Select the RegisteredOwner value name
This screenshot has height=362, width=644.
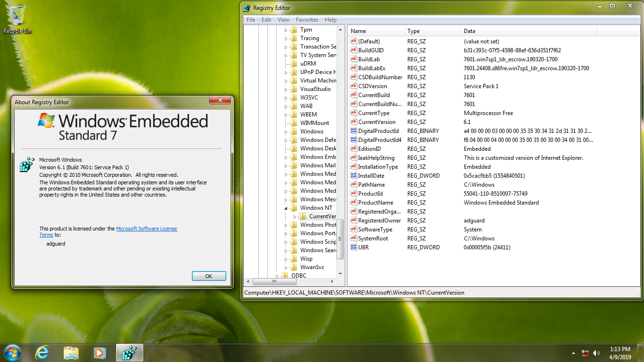[380, 221]
